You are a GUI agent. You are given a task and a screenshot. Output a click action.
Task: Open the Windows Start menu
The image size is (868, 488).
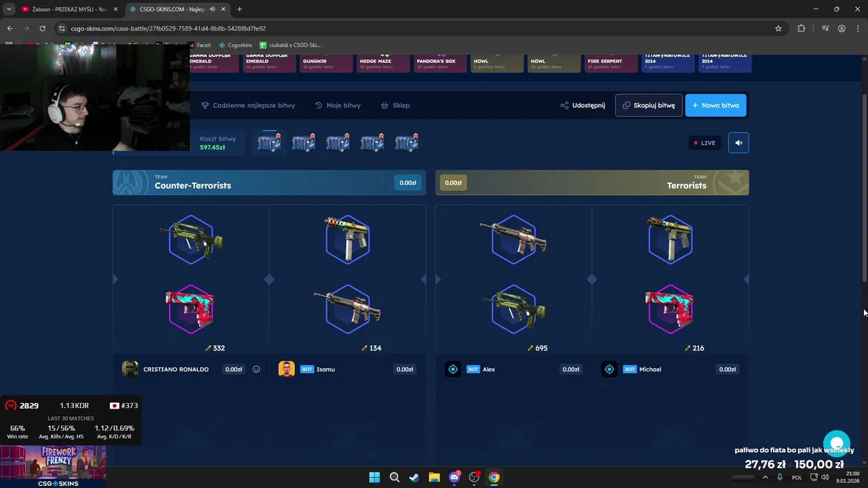coord(374,477)
